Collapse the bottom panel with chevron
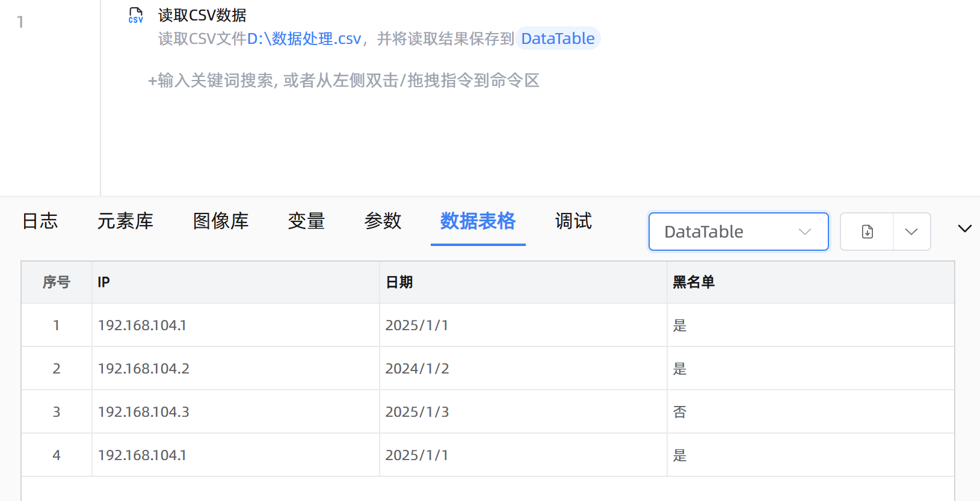This screenshot has height=501, width=980. click(964, 229)
